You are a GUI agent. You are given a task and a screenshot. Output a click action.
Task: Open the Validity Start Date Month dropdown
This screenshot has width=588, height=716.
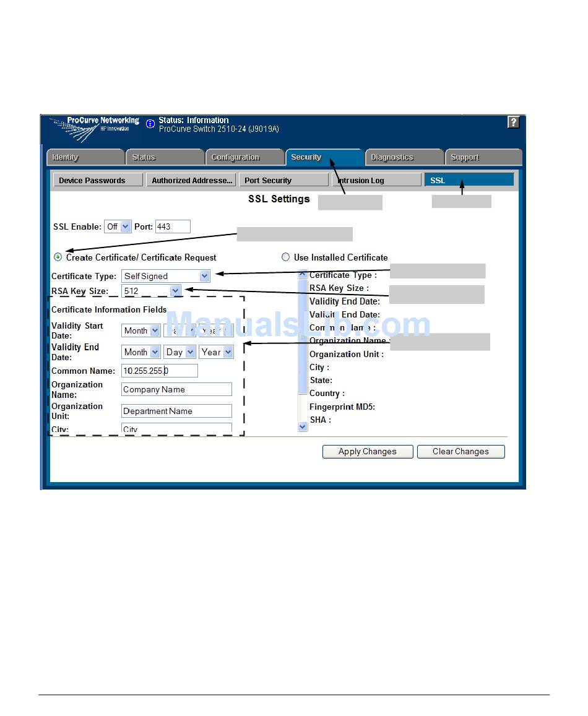tap(141, 330)
